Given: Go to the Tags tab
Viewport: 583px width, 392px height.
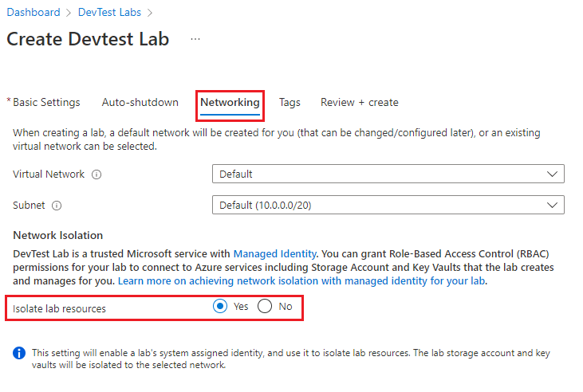Looking at the screenshot, I should (x=290, y=103).
